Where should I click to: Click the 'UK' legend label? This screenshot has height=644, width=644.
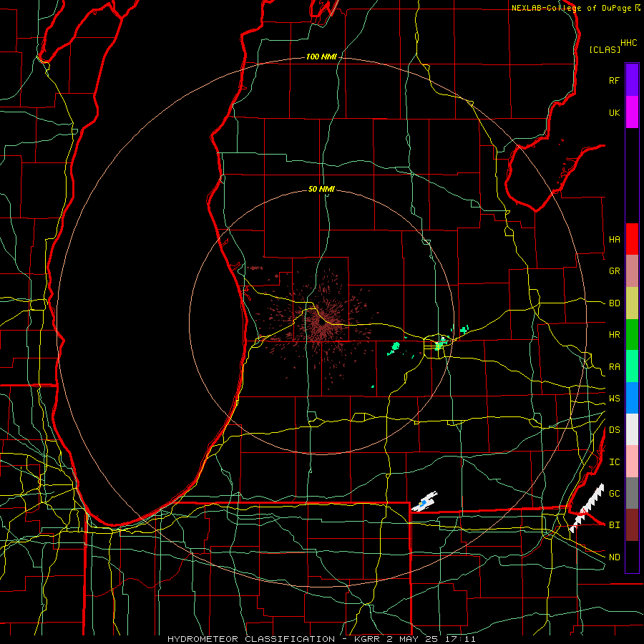coord(614,113)
